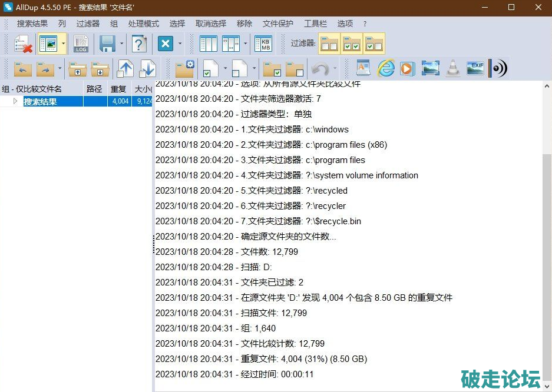Toggle the first filter folder button

click(329, 44)
